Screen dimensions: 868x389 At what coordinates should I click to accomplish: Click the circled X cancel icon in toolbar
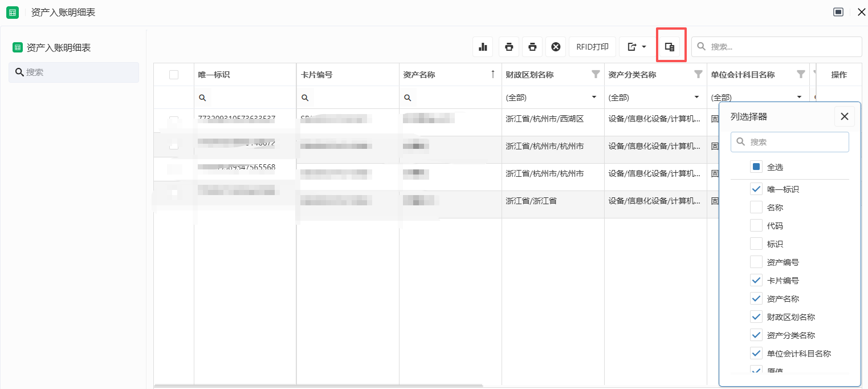556,47
